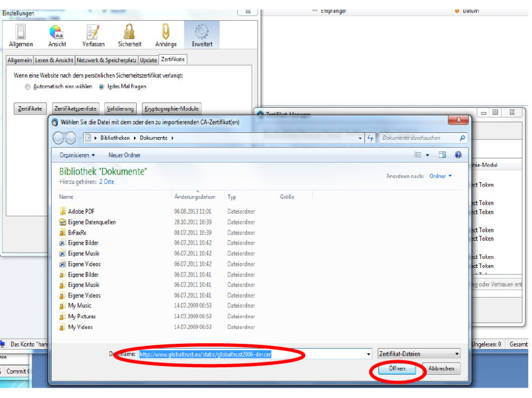Click the '2 Orte' library locations link
532x398 pixels.
tap(106, 182)
